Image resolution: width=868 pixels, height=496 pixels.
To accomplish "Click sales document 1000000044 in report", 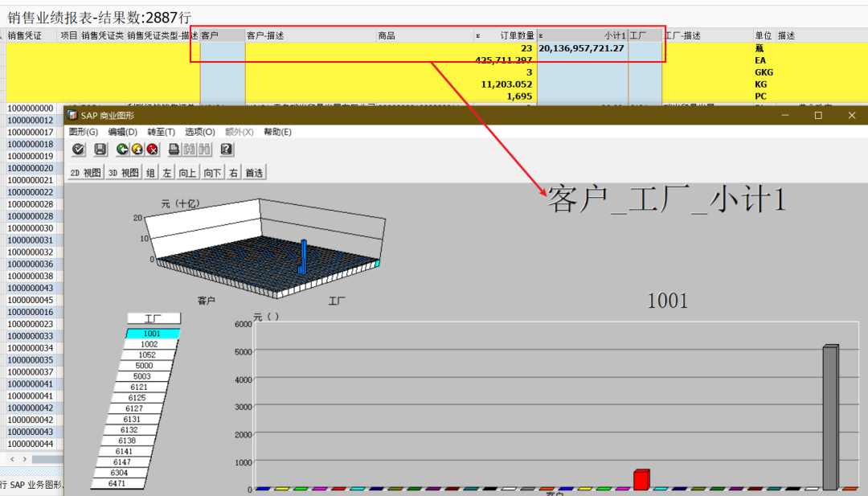I will pyautogui.click(x=31, y=444).
